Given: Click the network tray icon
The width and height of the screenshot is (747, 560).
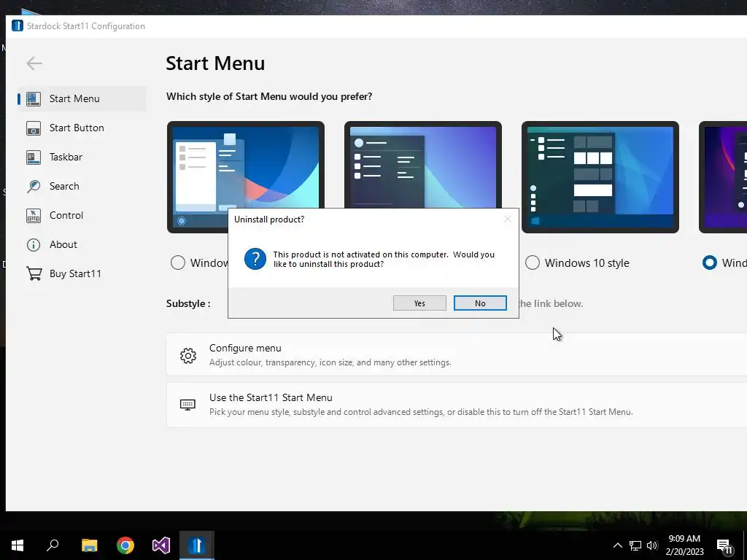Looking at the screenshot, I should point(635,545).
